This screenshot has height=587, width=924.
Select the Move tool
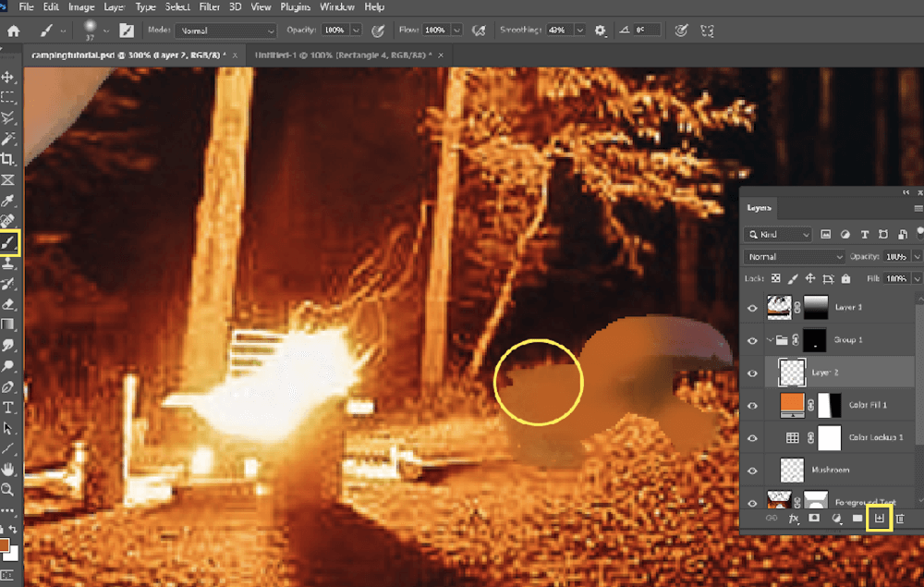pyautogui.click(x=7, y=78)
